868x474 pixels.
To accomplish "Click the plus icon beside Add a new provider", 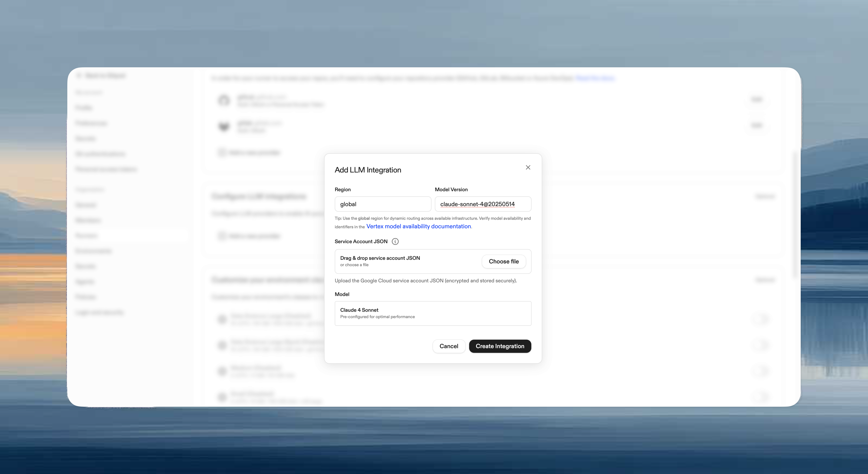I will coord(222,152).
